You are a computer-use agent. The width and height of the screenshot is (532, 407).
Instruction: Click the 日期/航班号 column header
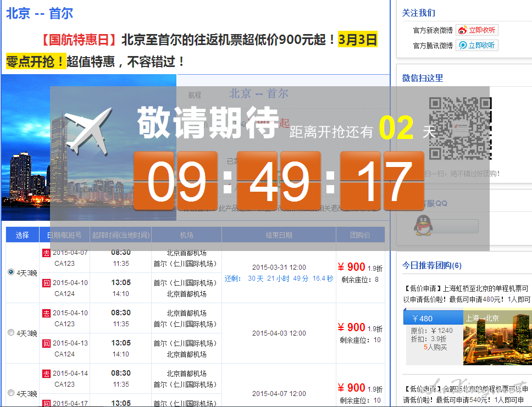(x=64, y=235)
